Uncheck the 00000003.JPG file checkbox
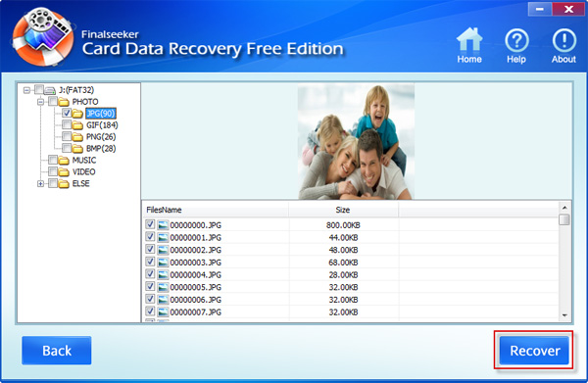This screenshot has height=383, width=588. pyautogui.click(x=150, y=262)
